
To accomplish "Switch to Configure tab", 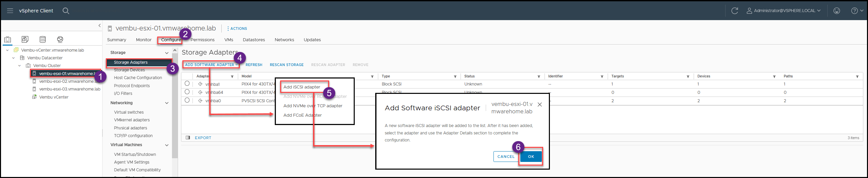I will pyautogui.click(x=171, y=40).
